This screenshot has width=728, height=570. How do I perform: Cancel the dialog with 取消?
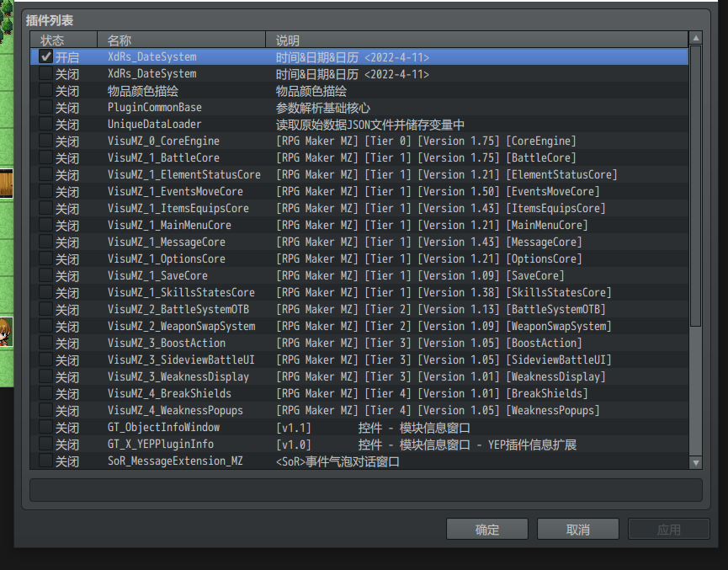(x=578, y=529)
